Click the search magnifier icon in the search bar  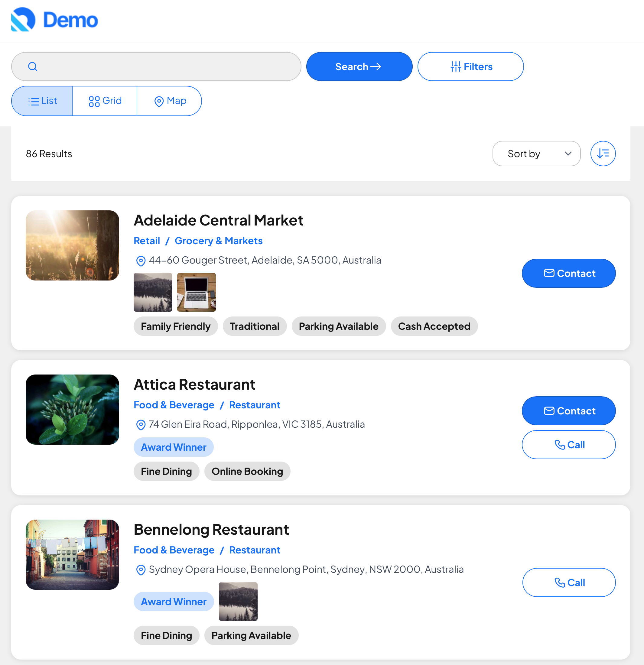tap(33, 66)
